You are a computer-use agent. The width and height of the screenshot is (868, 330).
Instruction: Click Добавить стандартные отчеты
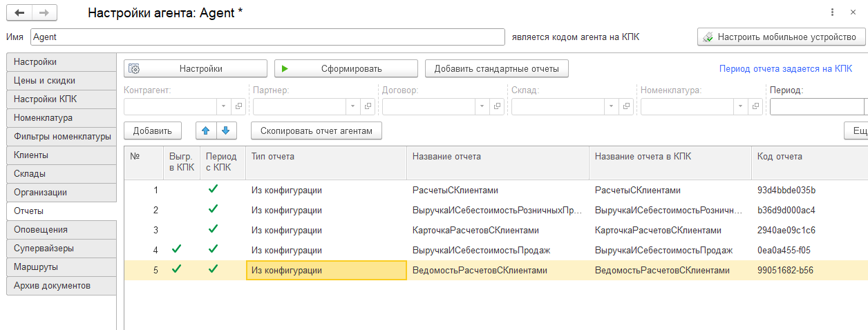point(497,68)
